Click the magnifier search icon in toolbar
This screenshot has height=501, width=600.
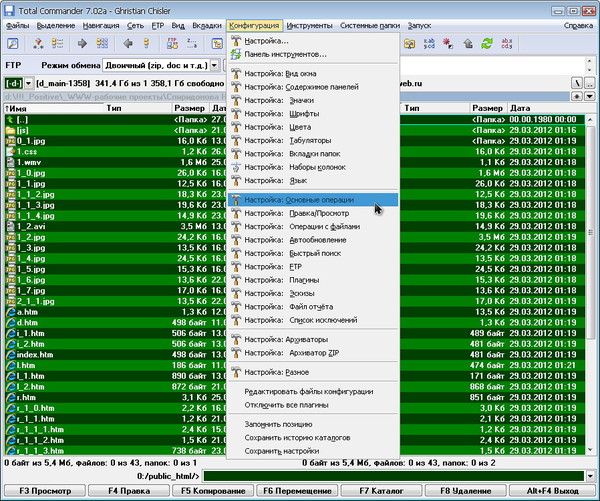[13, 44]
